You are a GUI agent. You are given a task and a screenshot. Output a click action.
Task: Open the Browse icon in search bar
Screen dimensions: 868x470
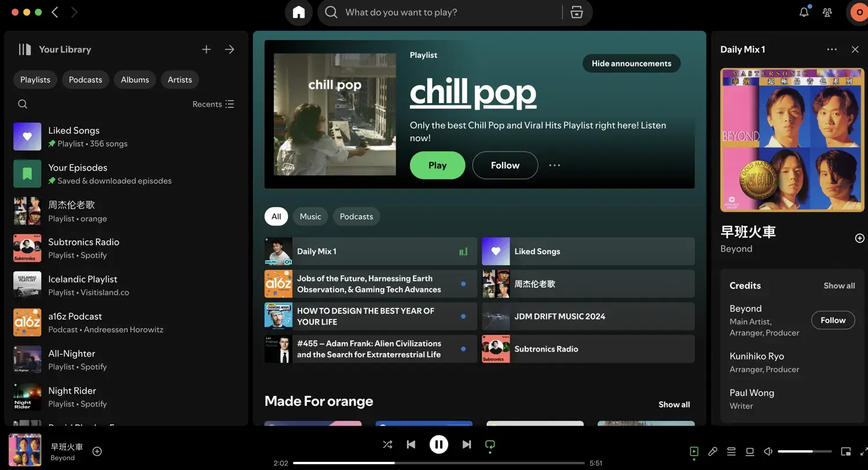point(577,12)
